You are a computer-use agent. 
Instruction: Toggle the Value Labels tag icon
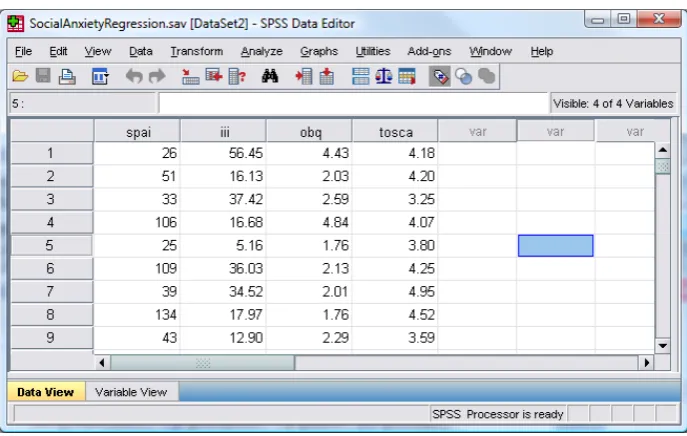tap(440, 77)
